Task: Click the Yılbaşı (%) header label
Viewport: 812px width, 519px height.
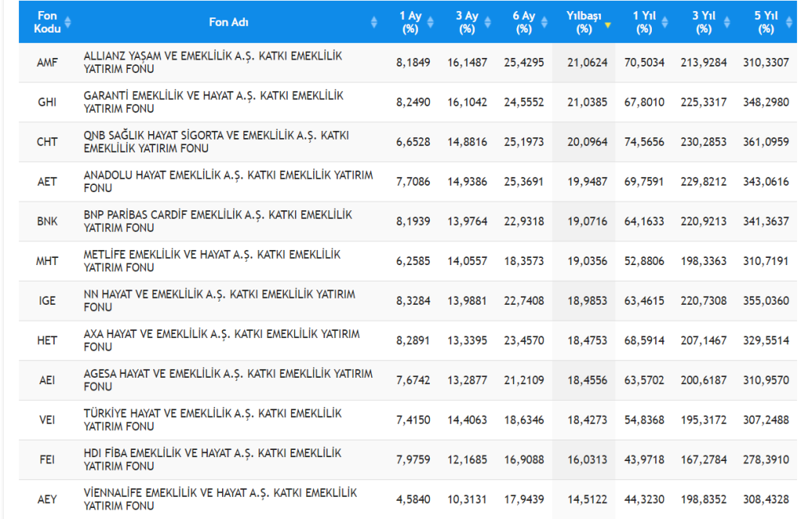Action: tap(584, 22)
